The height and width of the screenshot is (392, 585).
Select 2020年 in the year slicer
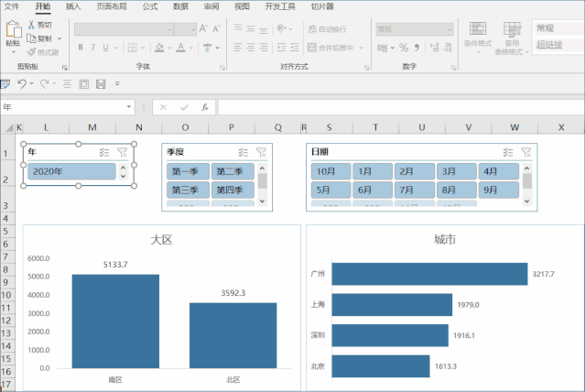71,171
